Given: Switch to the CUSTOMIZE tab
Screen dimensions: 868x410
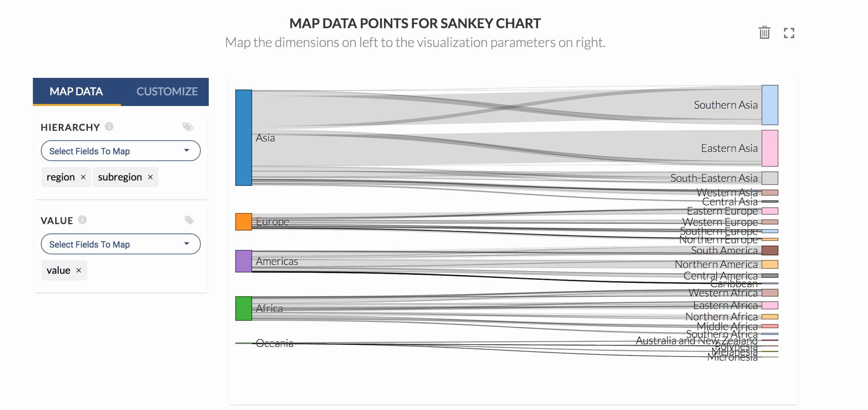Looking at the screenshot, I should [x=167, y=92].
